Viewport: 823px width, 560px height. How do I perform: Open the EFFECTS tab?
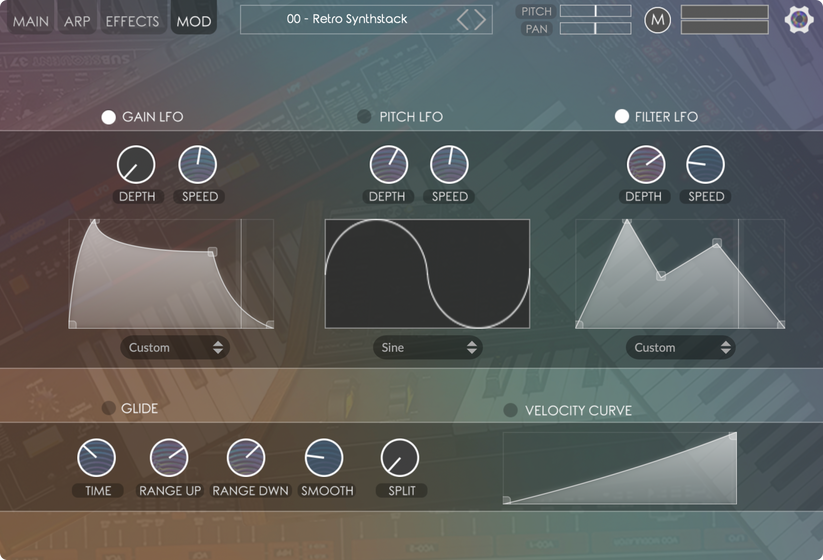[132, 21]
